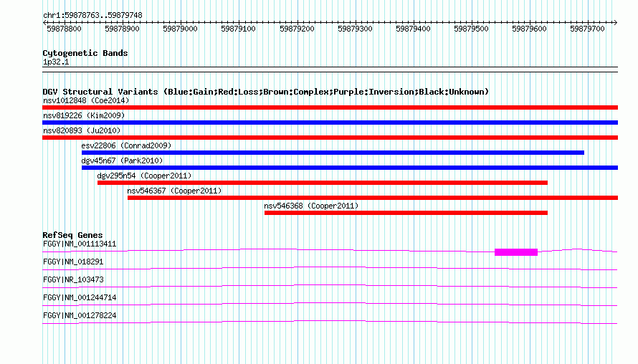Open the nsv546368 (Cooper2011) red variant bar
The height and width of the screenshot is (364, 638).
point(406,213)
